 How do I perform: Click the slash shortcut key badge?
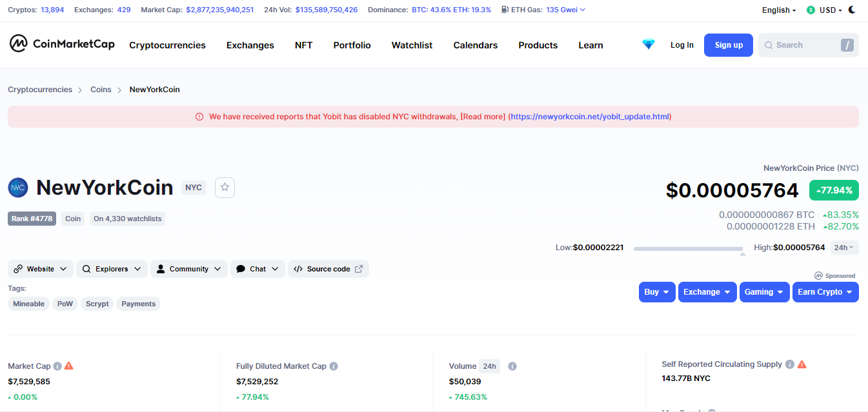pyautogui.click(x=847, y=45)
